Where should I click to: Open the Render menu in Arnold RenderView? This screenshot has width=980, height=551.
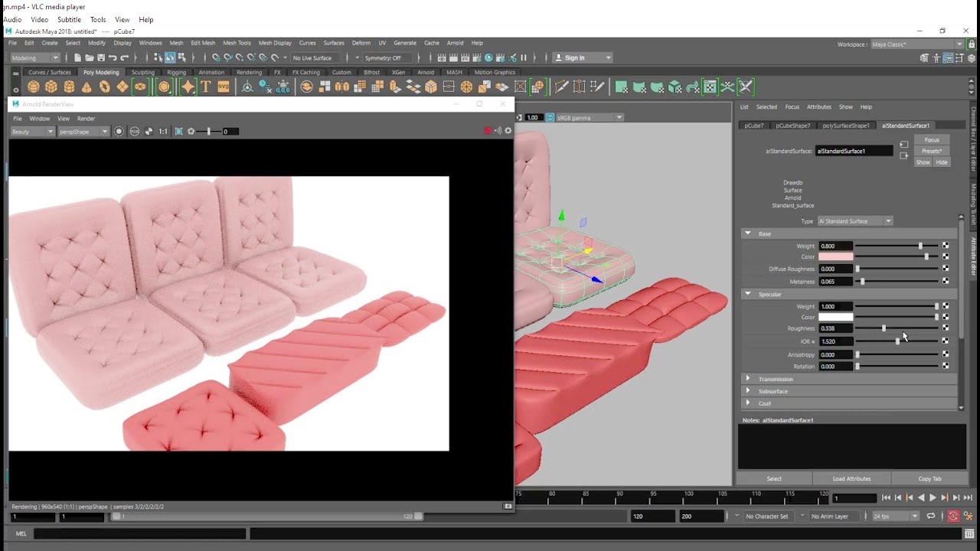(86, 119)
